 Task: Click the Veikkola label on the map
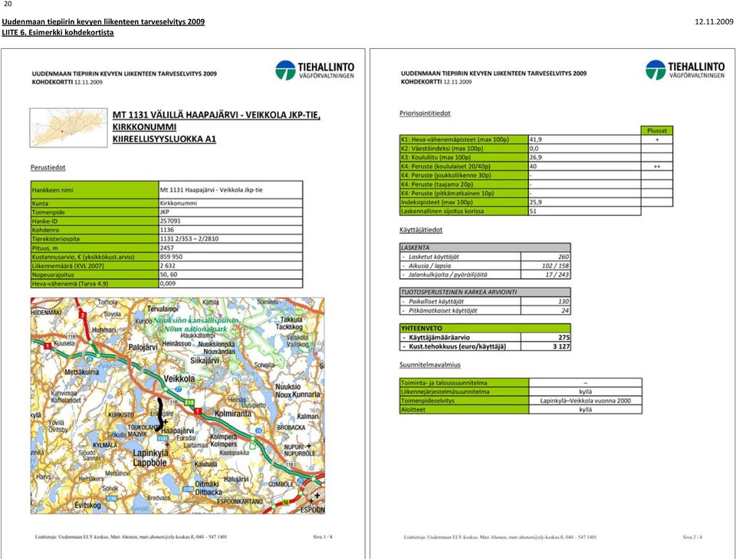click(179, 378)
